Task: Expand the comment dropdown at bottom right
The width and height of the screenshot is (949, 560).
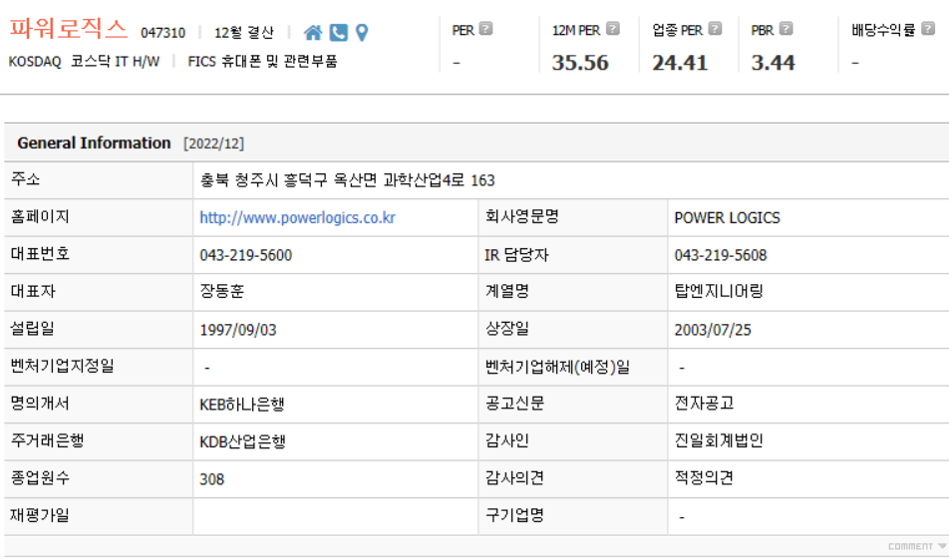Action: click(x=916, y=546)
